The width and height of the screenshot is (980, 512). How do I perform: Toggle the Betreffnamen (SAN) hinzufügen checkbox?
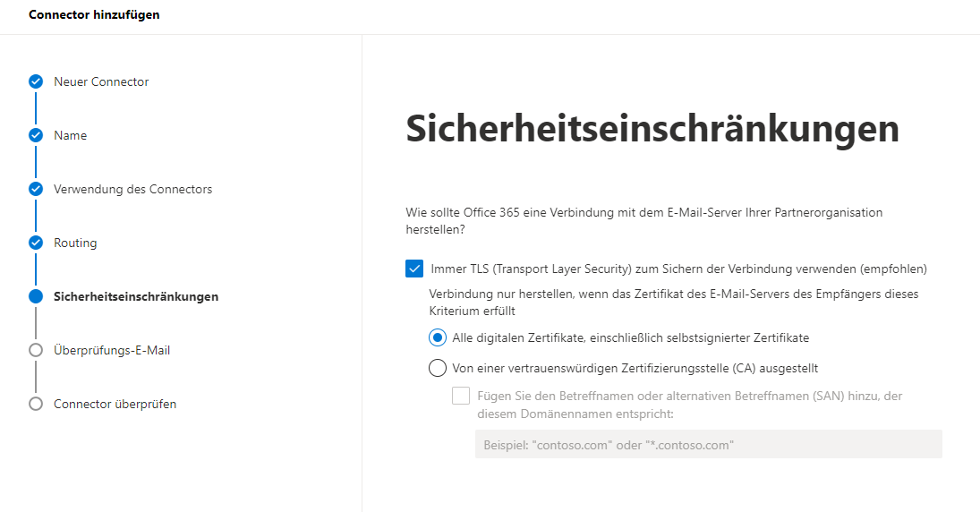[461, 396]
